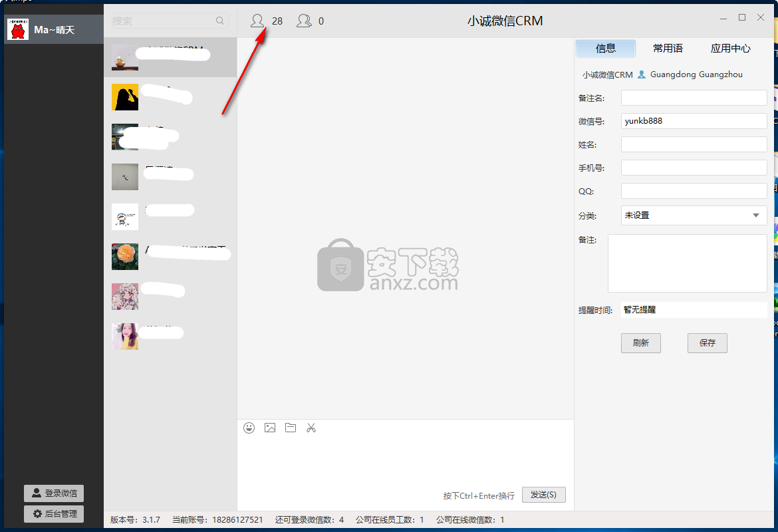
Task: Click the QQ input field
Action: (x=694, y=191)
